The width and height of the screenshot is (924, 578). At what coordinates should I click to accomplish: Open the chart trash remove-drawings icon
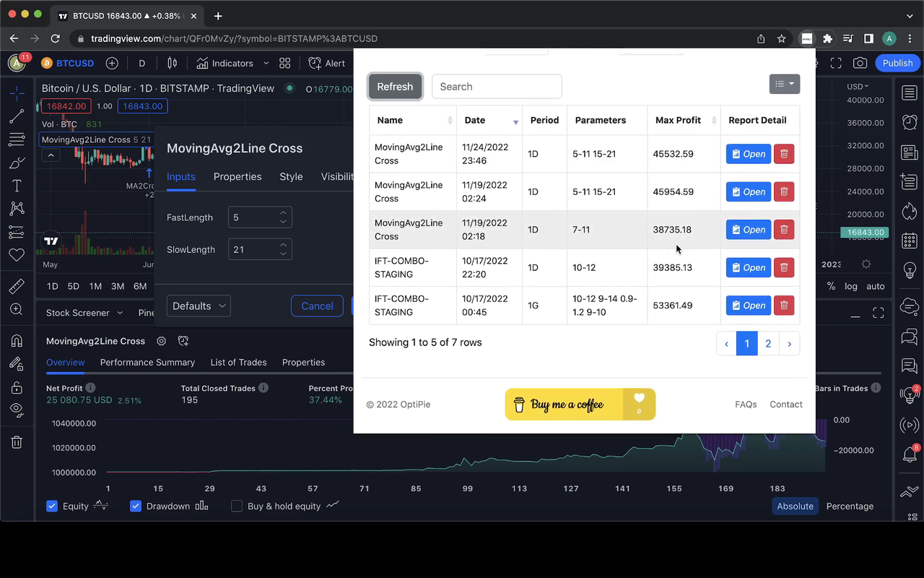coord(17,441)
